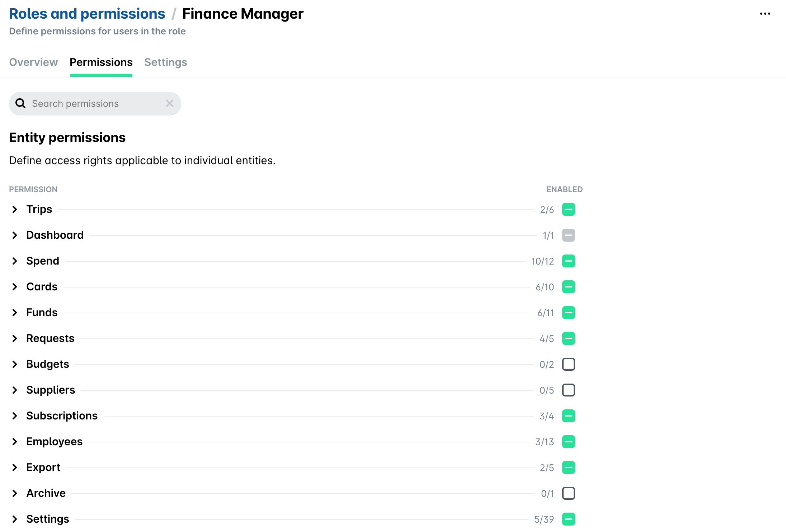This screenshot has width=786, height=532.
Task: Click the Employees row label
Action: 55,442
